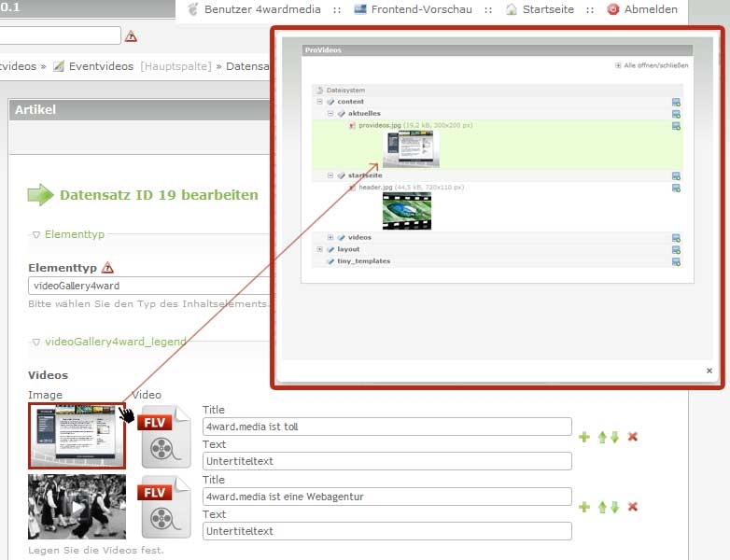Image resolution: width=730 pixels, height=560 pixels.
Task: Close the ProVideos file picker popup
Action: pos(709,371)
